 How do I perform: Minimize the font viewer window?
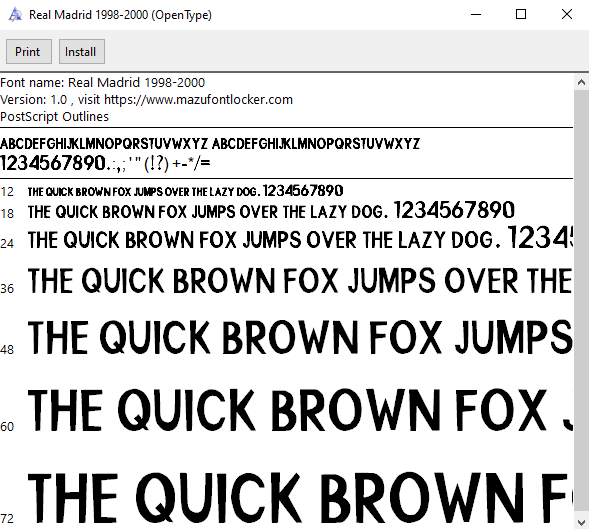476,15
